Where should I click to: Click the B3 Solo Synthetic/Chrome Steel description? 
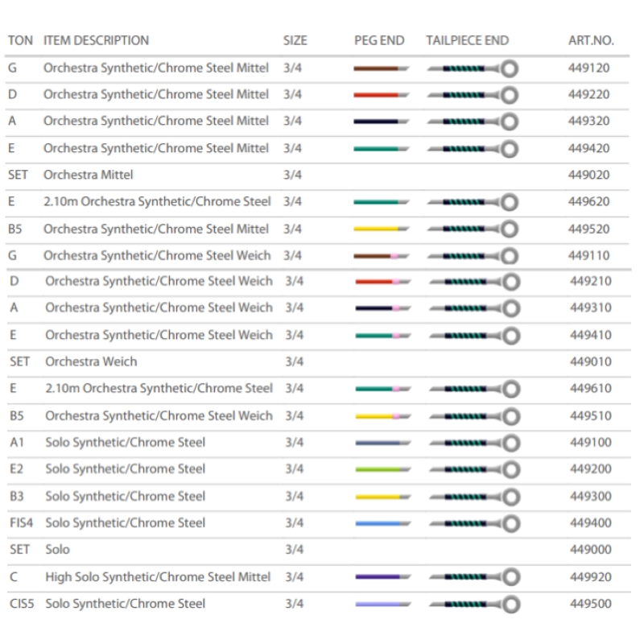coord(125,496)
